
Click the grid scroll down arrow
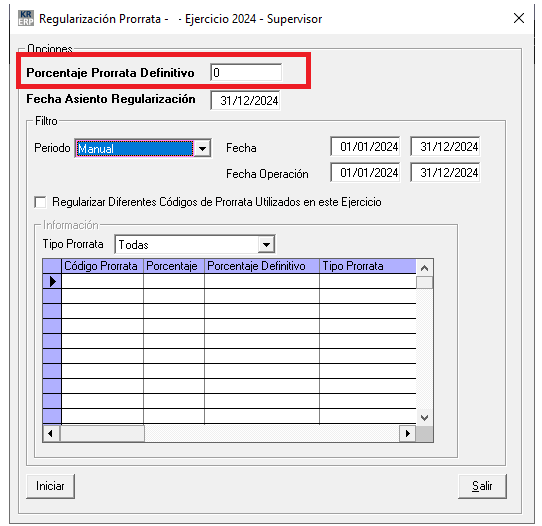click(424, 417)
